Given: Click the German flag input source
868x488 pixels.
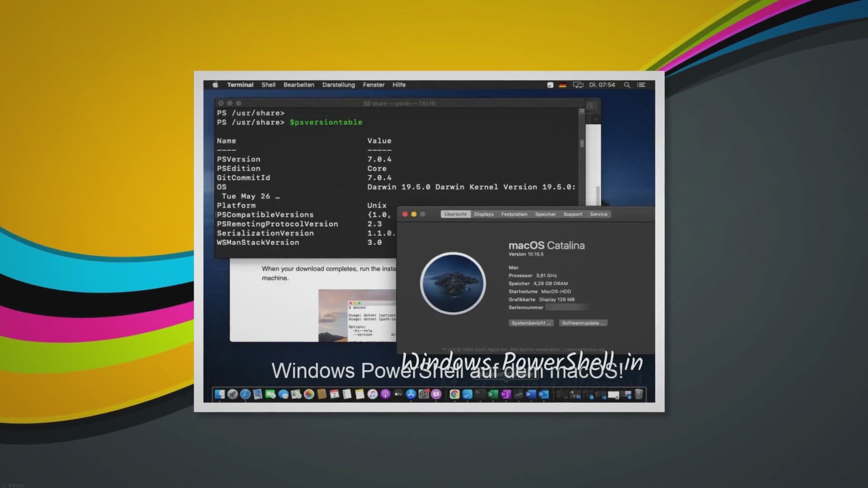Looking at the screenshot, I should pyautogui.click(x=562, y=85).
